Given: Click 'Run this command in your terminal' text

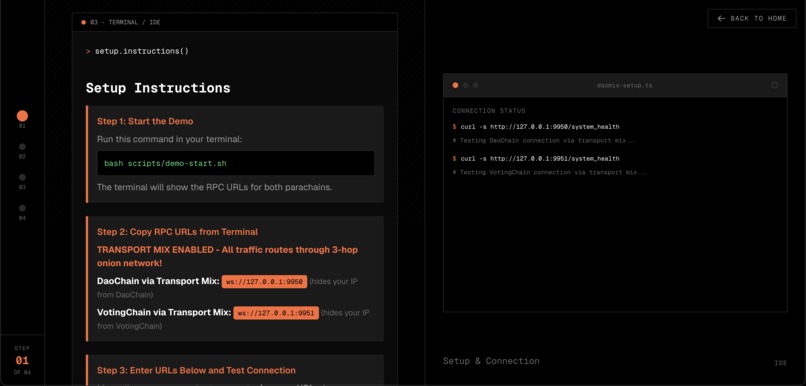Looking at the screenshot, I should (169, 139).
